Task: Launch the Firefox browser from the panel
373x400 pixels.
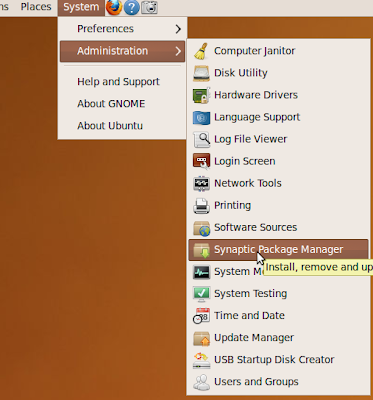Action: point(114,7)
